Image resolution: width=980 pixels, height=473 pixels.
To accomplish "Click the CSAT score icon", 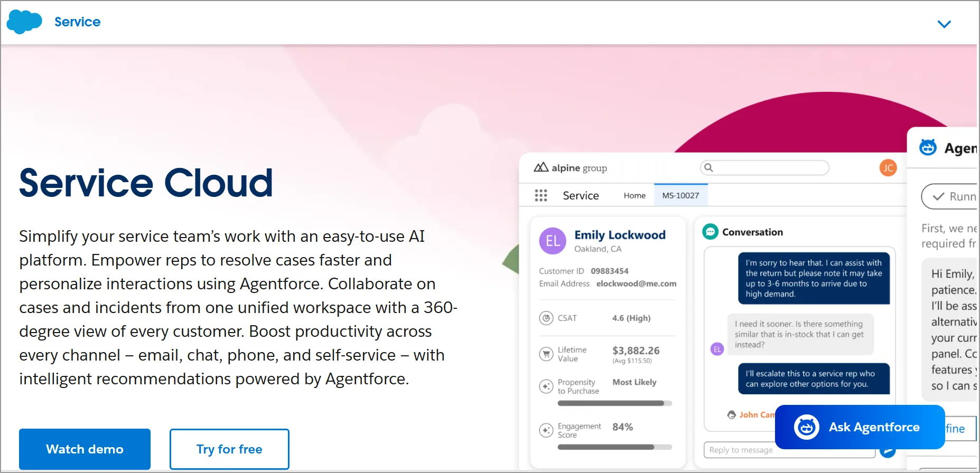I will coord(546,318).
